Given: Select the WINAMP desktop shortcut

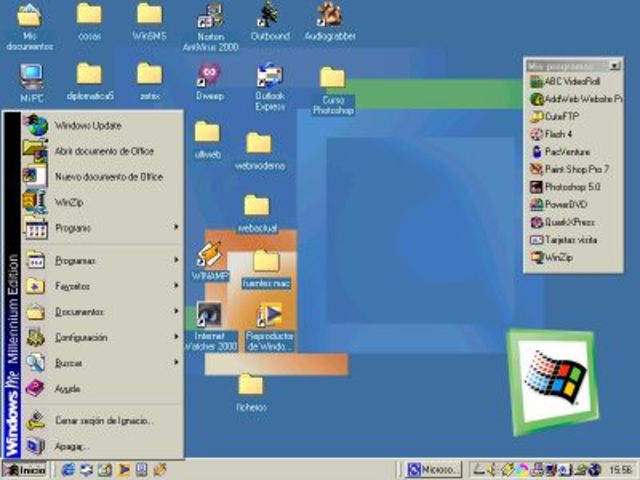Looking at the screenshot, I should [x=210, y=261].
